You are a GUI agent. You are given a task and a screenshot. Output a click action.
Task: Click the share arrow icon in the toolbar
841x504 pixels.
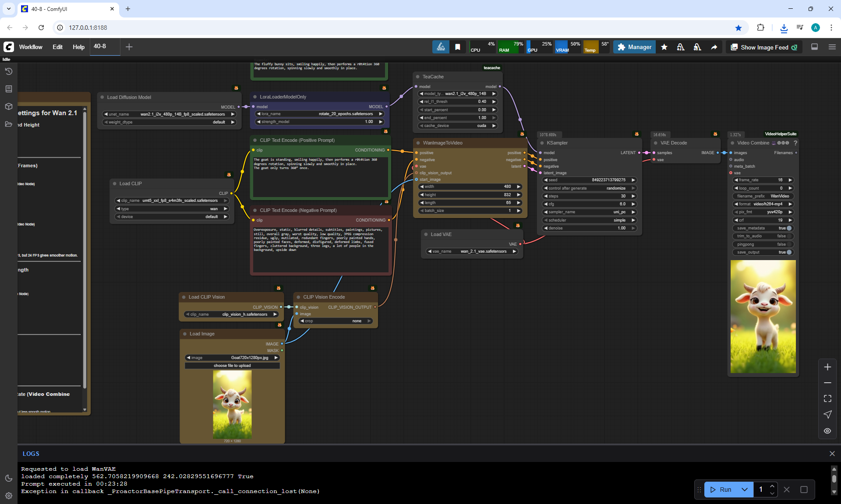pos(714,47)
